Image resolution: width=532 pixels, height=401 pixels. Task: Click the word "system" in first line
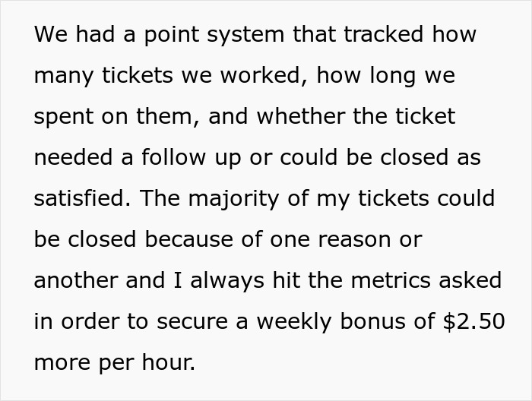(x=245, y=36)
